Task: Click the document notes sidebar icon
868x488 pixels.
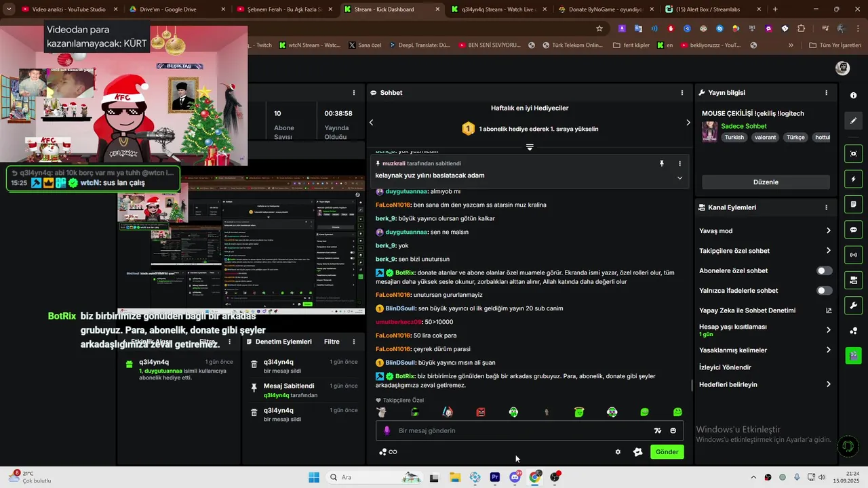Action: pyautogui.click(x=854, y=205)
